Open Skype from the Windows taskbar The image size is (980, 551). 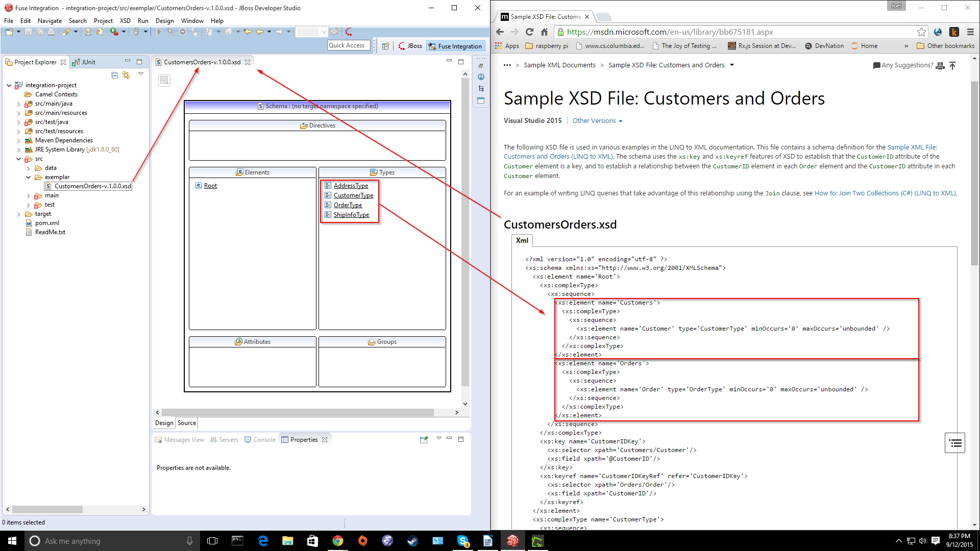(462, 541)
